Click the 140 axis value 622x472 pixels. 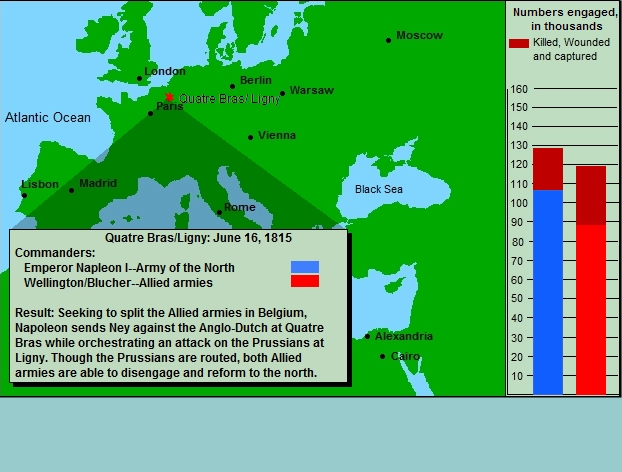(519, 127)
